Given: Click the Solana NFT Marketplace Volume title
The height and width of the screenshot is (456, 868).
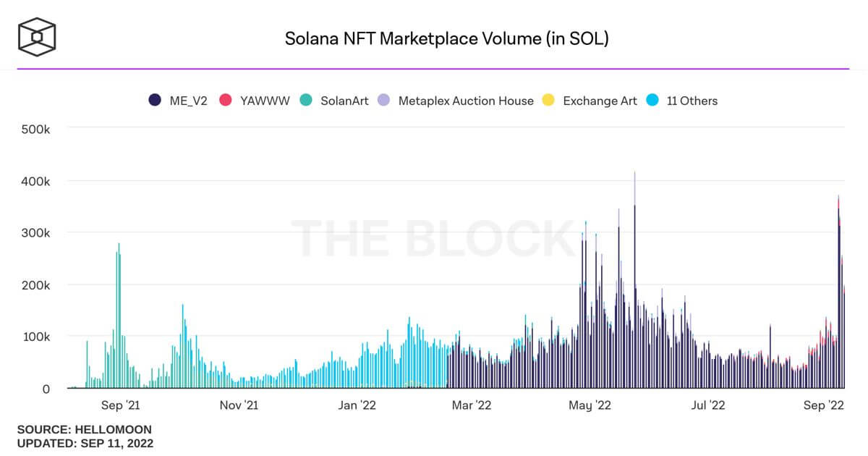Looking at the screenshot, I should 446,38.
